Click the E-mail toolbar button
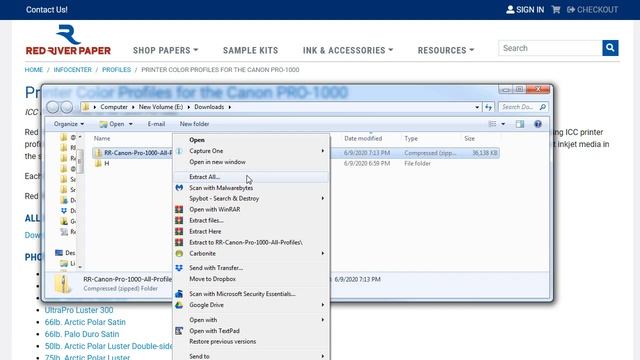 pyautogui.click(x=156, y=124)
